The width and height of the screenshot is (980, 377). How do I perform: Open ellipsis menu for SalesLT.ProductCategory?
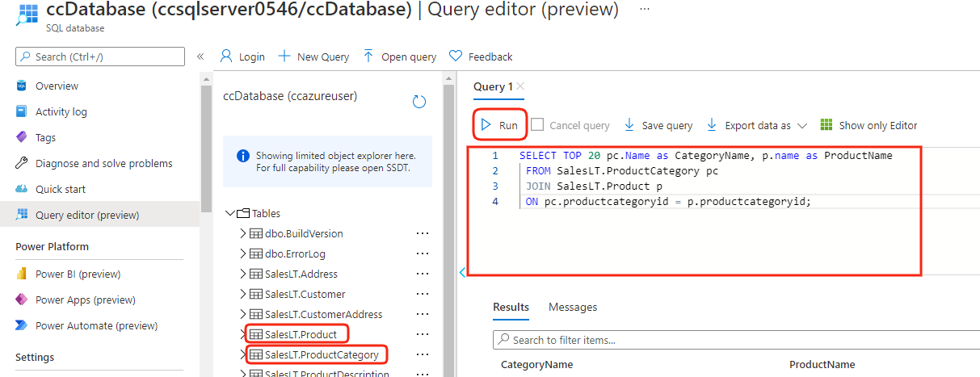422,354
